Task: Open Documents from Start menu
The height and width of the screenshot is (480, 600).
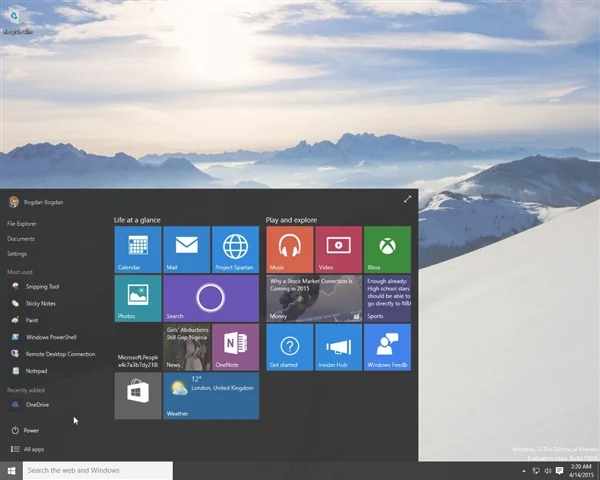Action: (21, 238)
